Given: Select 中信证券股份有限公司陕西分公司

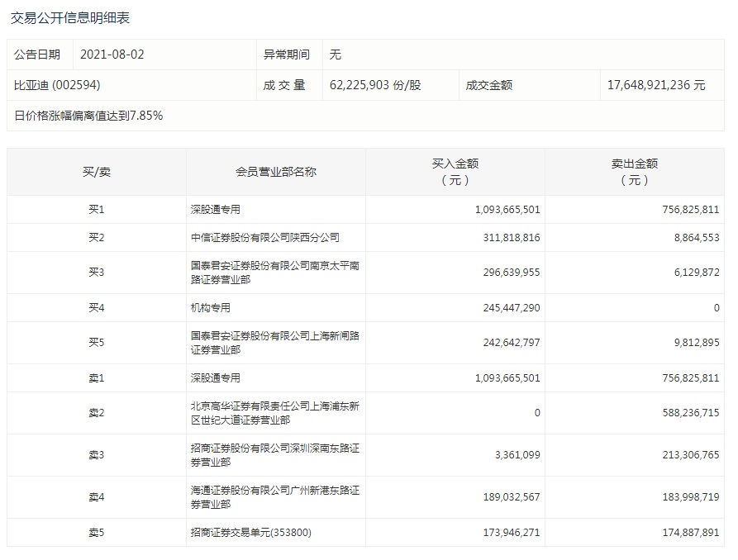Looking at the screenshot, I should click(x=265, y=238).
